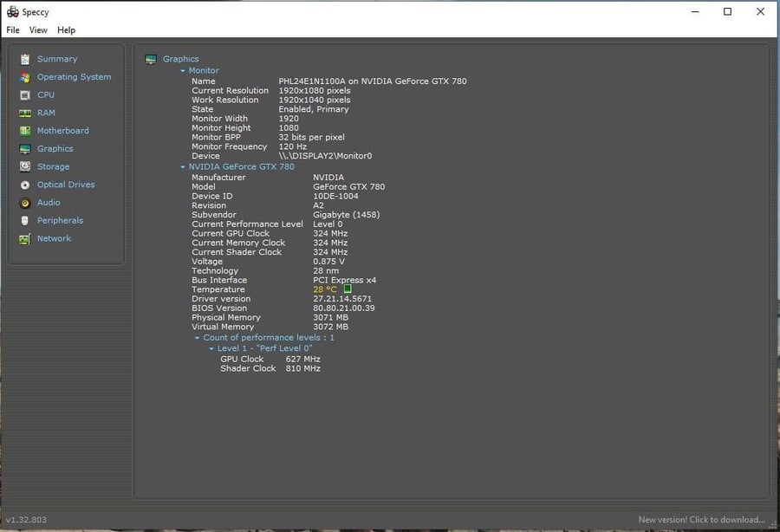Viewport: 780px width, 532px height.
Task: Open the Network section
Action: click(x=55, y=238)
